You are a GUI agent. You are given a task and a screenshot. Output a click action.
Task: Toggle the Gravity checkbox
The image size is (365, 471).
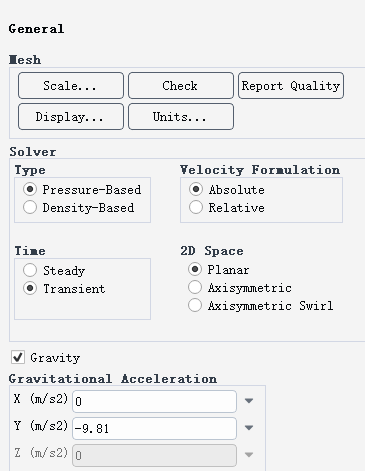pos(18,357)
